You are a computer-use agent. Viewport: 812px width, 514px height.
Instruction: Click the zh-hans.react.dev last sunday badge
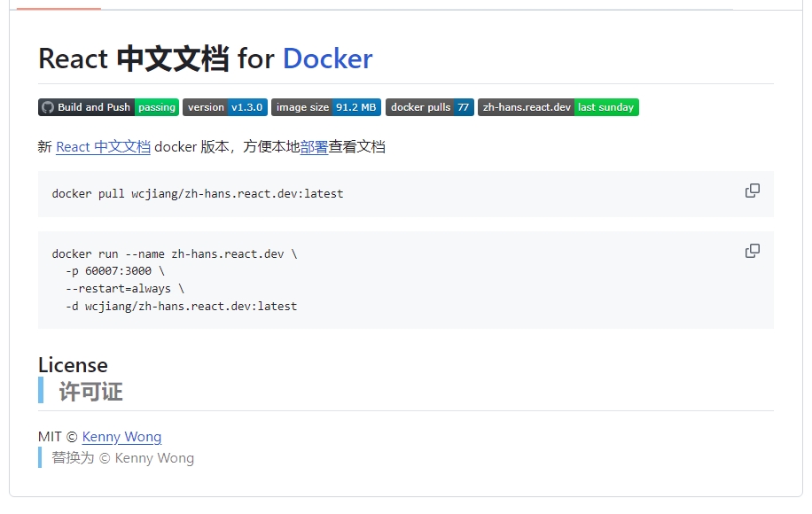(558, 107)
